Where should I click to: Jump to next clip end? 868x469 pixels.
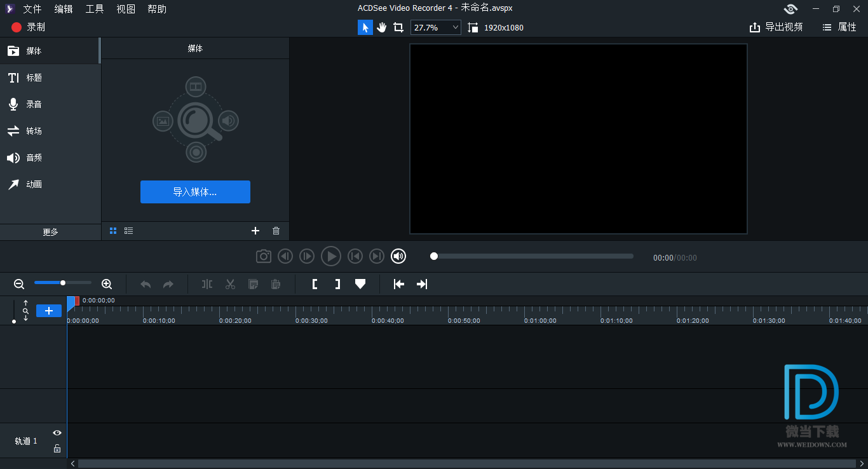377,256
